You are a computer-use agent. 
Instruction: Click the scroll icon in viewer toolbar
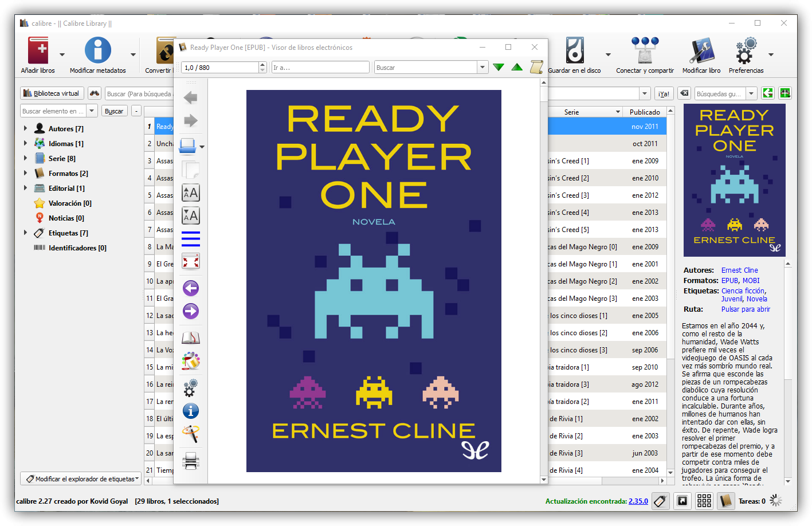(x=536, y=67)
